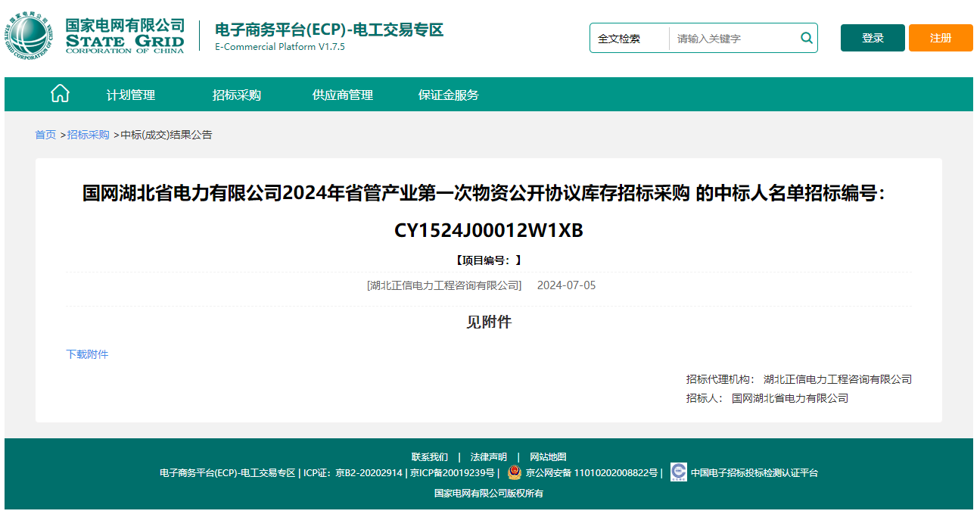Click ICP证：京B2-20202914 text

coord(353,473)
